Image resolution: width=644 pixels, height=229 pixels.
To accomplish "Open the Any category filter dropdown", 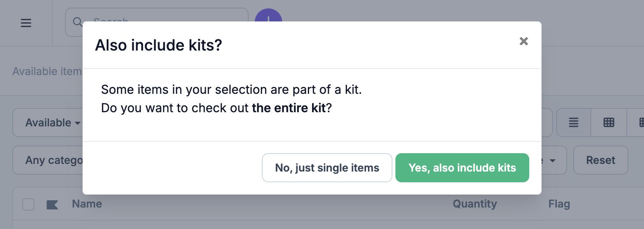I will [x=48, y=160].
